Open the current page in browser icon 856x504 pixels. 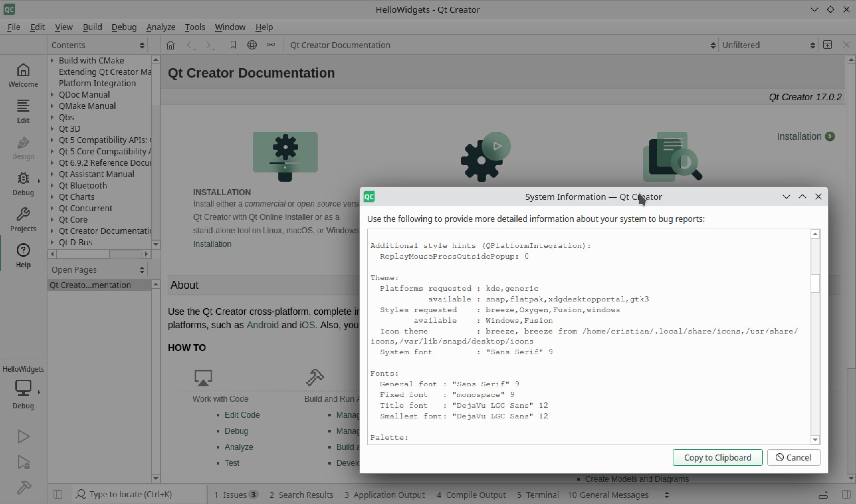[x=252, y=44]
